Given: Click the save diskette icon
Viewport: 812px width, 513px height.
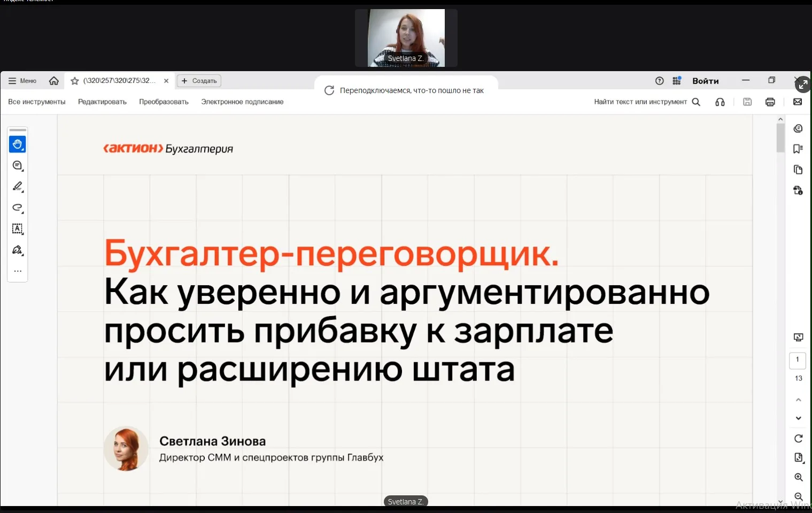Looking at the screenshot, I should point(747,102).
